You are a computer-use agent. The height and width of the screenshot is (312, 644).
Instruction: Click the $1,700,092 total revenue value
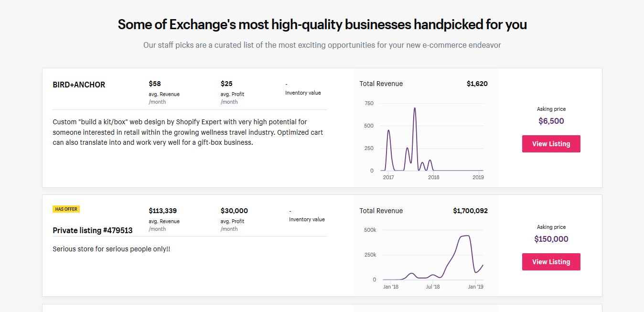[470, 211]
